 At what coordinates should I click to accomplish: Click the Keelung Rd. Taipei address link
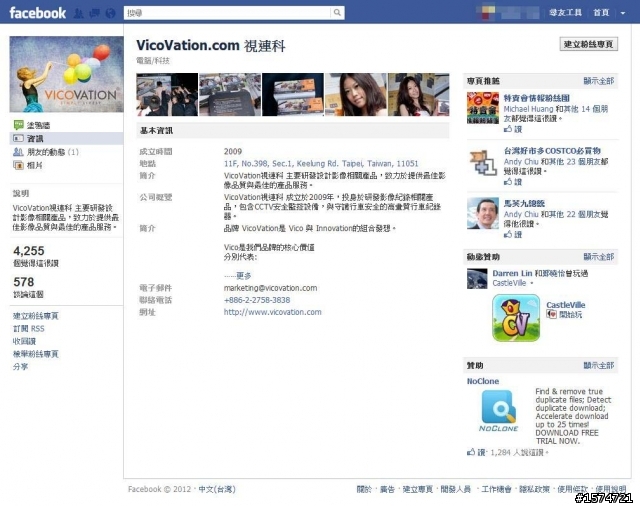click(x=321, y=164)
